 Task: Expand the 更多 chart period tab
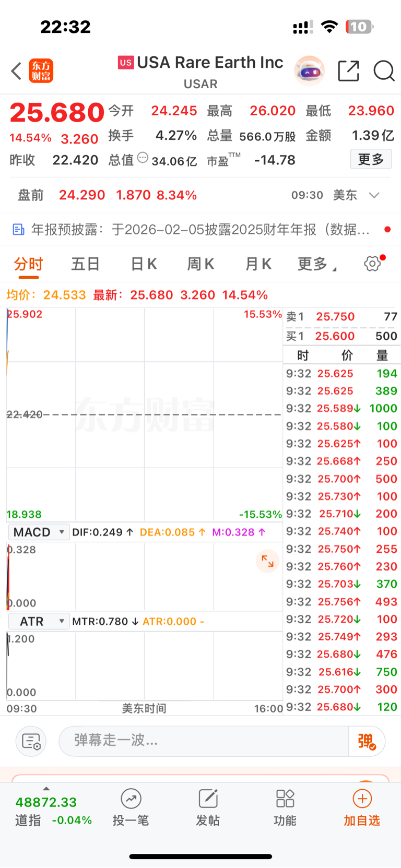[316, 264]
